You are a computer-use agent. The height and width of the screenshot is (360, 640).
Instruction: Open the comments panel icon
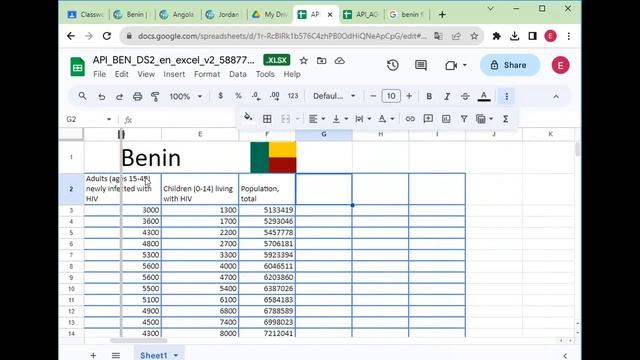[421, 65]
